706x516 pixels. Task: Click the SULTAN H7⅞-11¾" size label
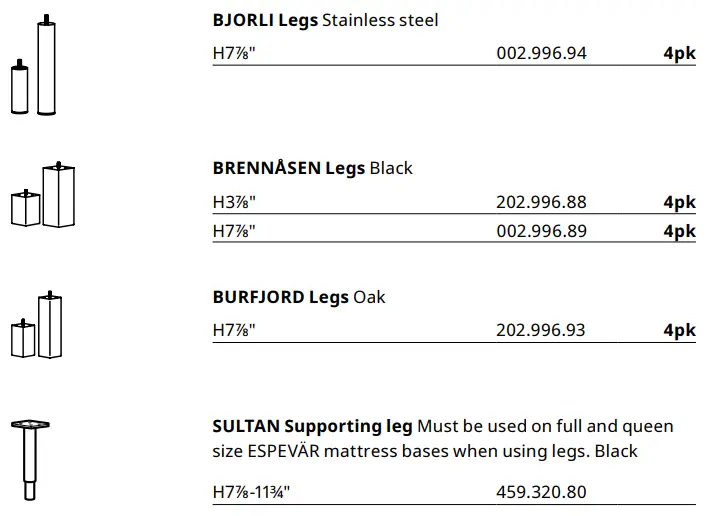click(x=252, y=492)
